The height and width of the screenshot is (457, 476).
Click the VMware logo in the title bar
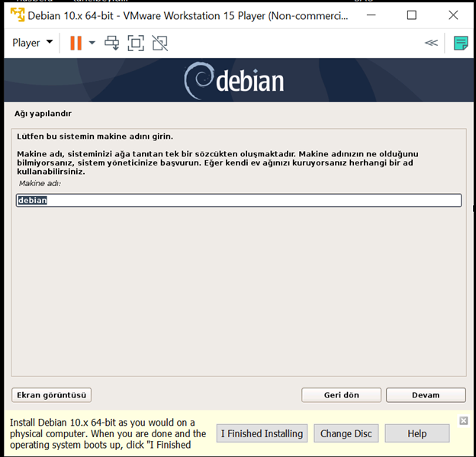pos(18,15)
